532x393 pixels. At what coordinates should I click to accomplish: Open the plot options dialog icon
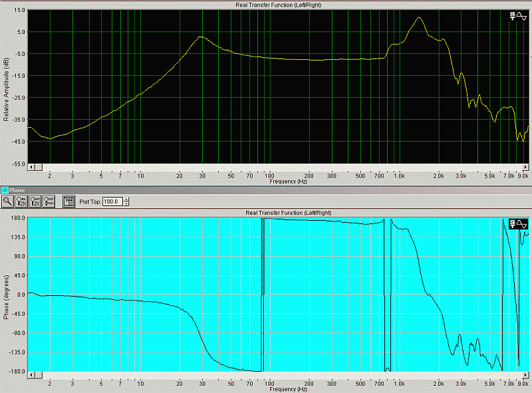[x=69, y=201]
